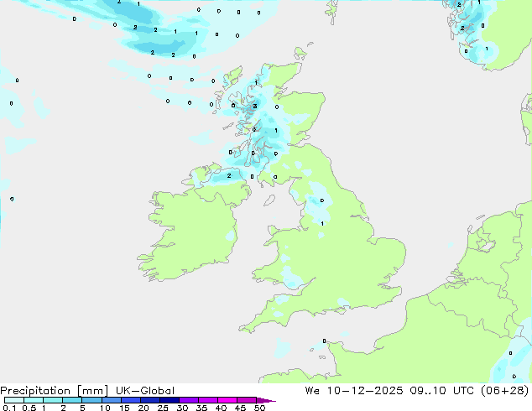Click the "0" value near Channel Islands
This screenshot has width=532, height=411.
[325, 341]
